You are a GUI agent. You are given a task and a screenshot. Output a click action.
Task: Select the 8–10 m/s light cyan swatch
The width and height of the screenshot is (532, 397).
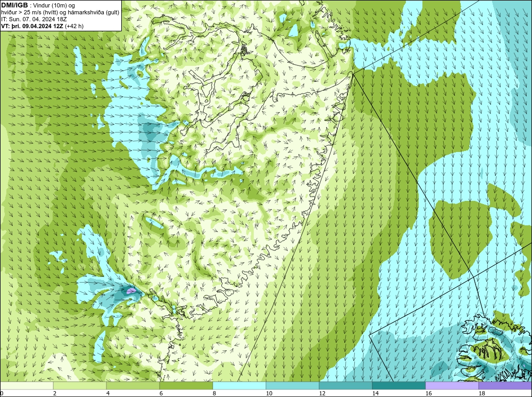click(x=239, y=386)
